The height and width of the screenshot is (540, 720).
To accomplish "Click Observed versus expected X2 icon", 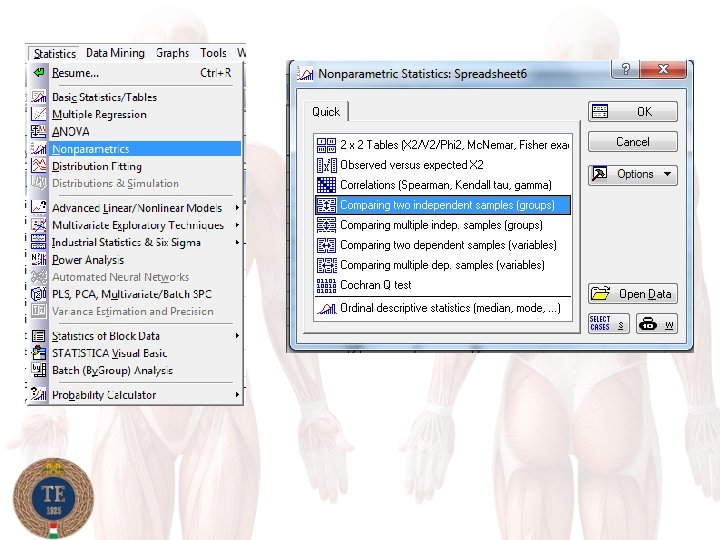I will coord(326,165).
